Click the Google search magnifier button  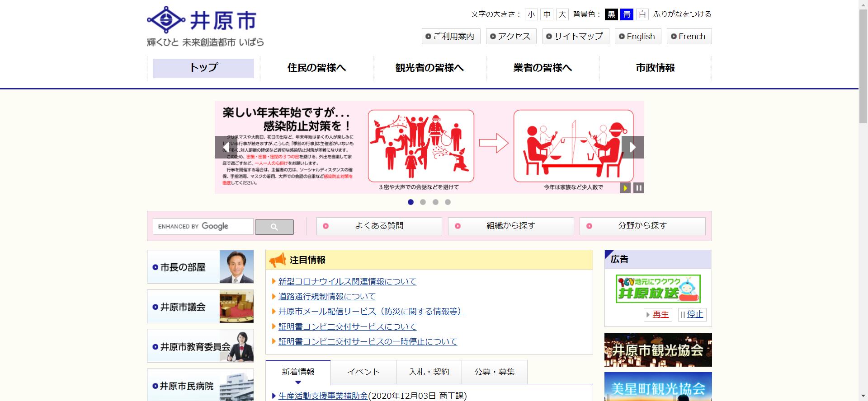pyautogui.click(x=274, y=227)
